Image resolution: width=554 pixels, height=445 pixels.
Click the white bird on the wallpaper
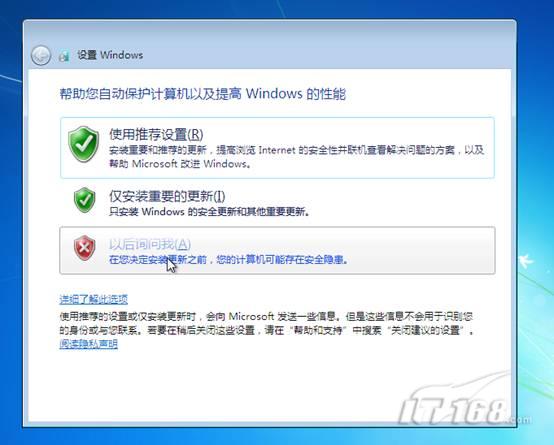coord(526,261)
